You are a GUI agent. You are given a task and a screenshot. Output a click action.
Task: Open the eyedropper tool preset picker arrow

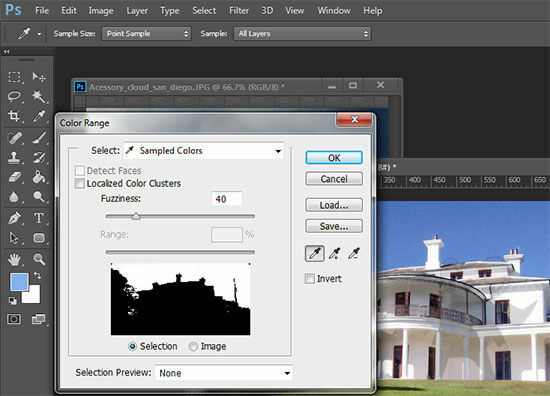tap(39, 34)
